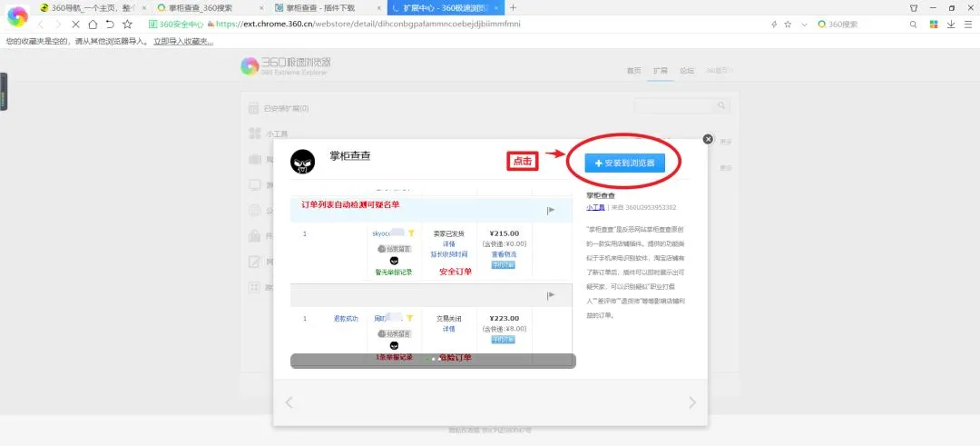Expand the address bar dropdown arrow

click(804, 25)
